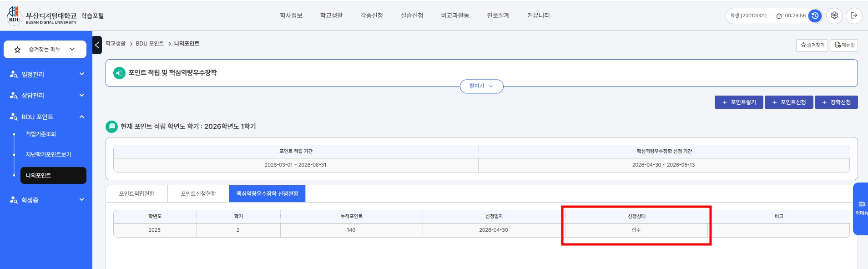The width and height of the screenshot is (868, 269).
Task: Click BDU 포인트 breadcrumb link
Action: (x=150, y=44)
